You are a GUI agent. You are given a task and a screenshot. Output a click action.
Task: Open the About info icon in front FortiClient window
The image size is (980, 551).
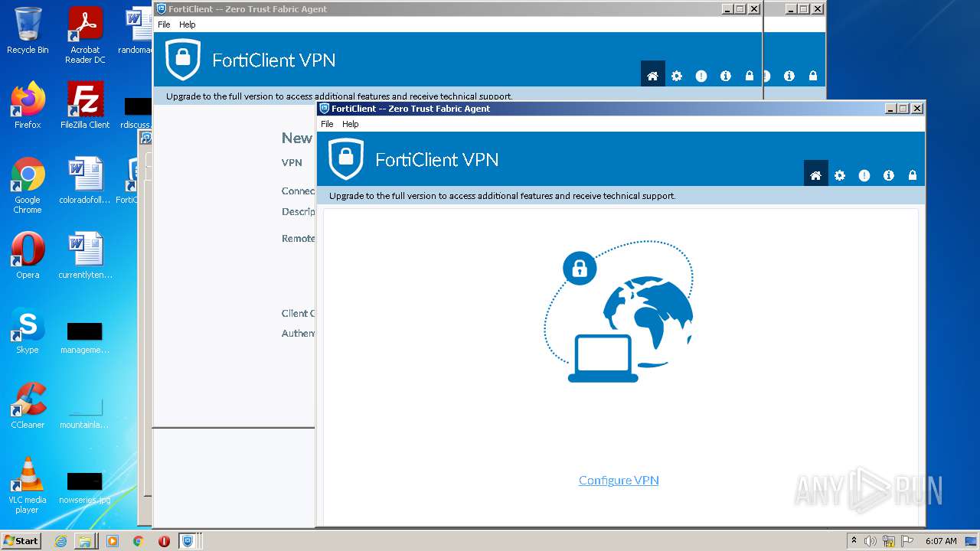pos(888,175)
